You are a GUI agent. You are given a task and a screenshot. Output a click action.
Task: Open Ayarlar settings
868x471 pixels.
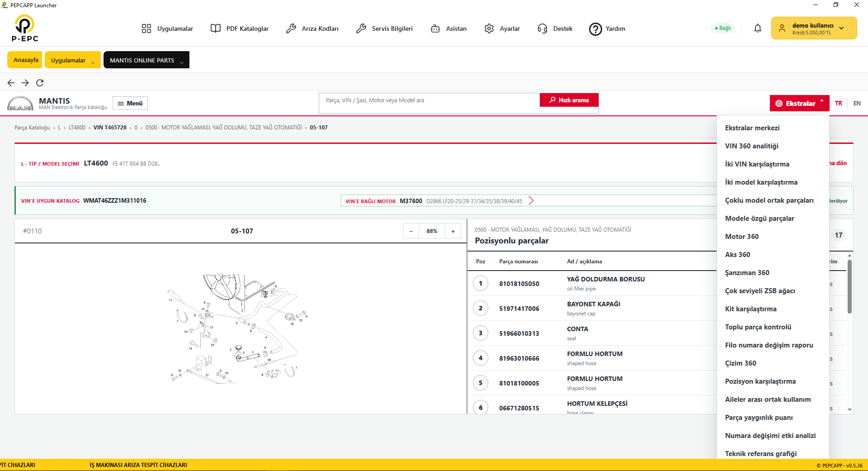502,29
